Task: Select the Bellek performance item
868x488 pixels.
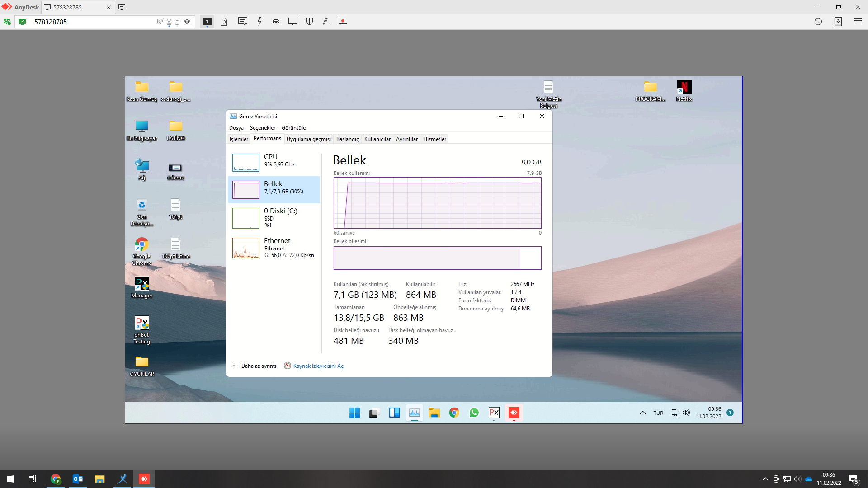Action: coord(274,189)
